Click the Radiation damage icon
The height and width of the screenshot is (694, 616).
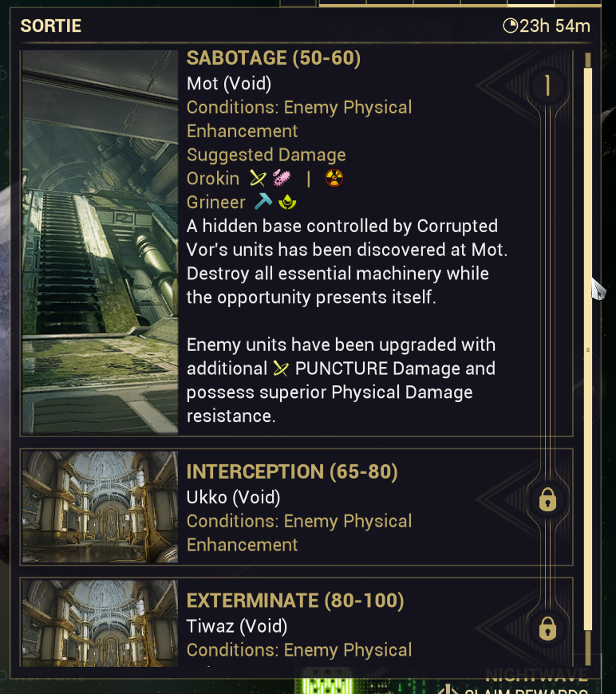[334, 178]
